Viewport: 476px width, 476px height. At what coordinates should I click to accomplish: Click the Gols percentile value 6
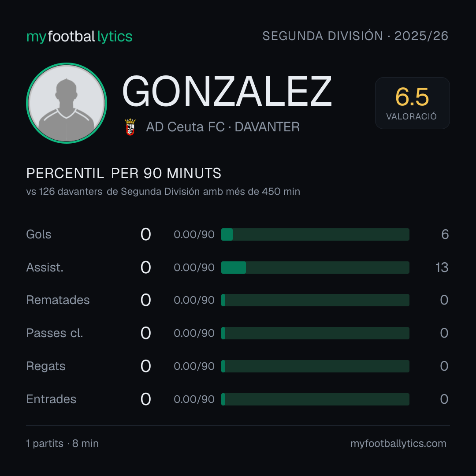click(x=445, y=234)
